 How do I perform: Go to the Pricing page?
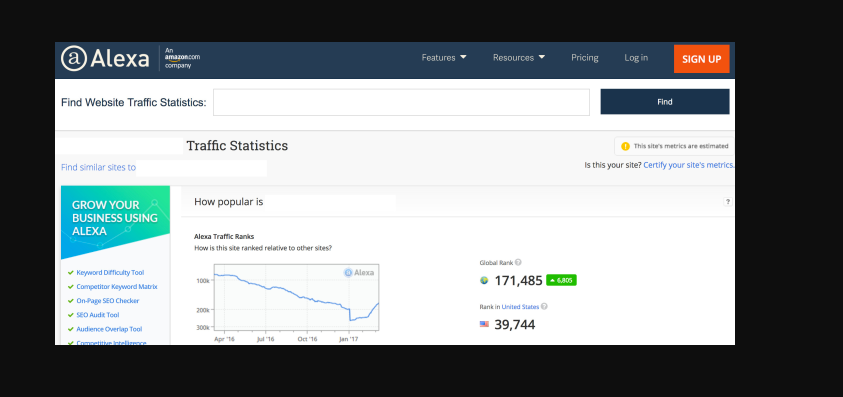pyautogui.click(x=584, y=58)
